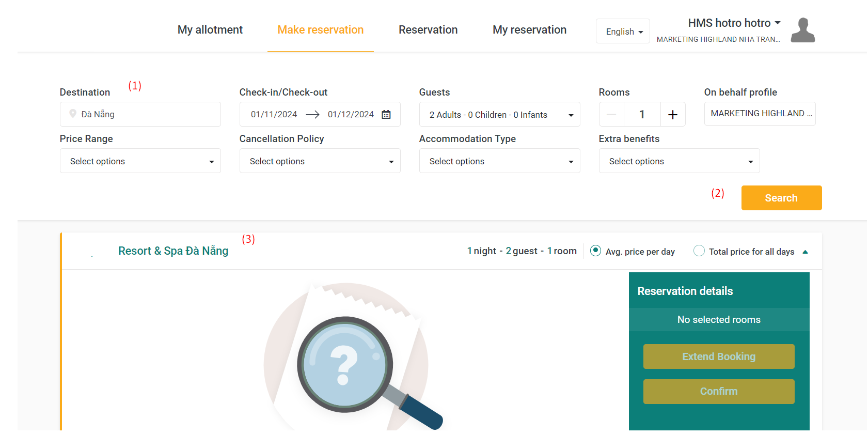Open the Guests dropdown
Screen dimensions: 868x434
(x=499, y=115)
